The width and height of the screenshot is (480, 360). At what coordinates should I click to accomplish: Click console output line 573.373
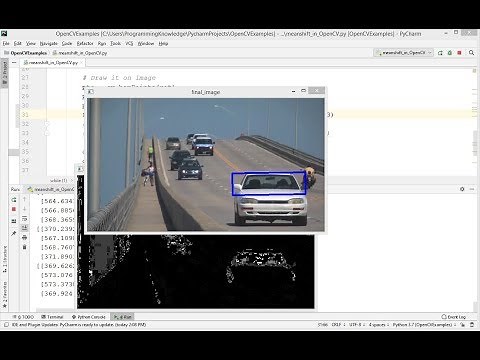coord(57,284)
